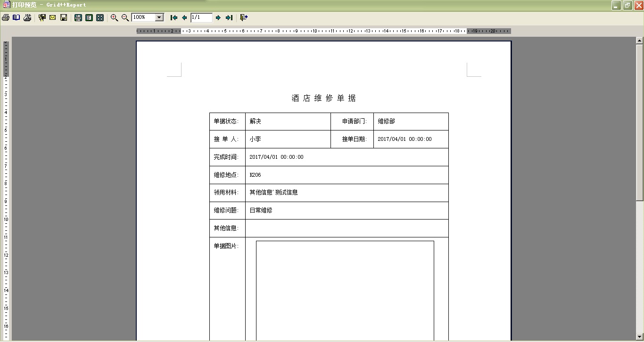This screenshot has width=644, height=342.
Task: Click the export report icon
Action: (42, 17)
